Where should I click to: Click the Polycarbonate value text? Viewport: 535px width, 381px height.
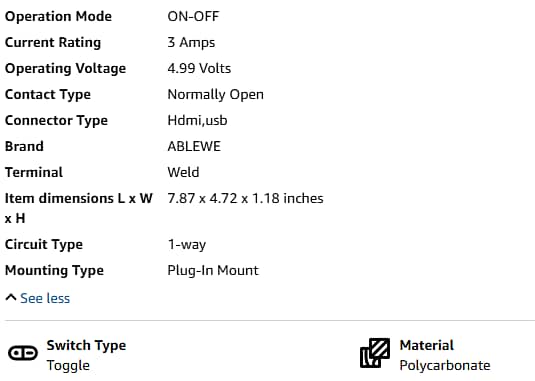[445, 366]
